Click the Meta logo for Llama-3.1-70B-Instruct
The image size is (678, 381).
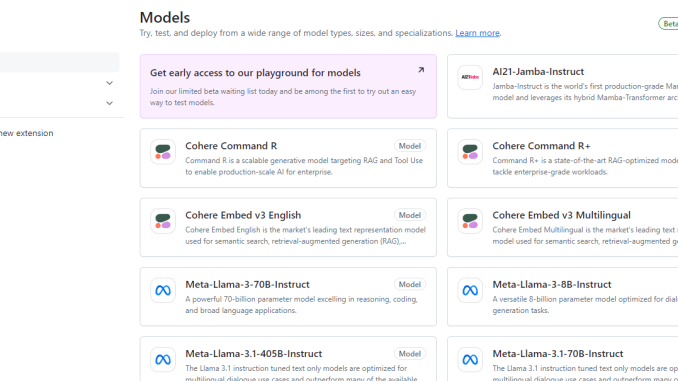pyautogui.click(x=470, y=359)
